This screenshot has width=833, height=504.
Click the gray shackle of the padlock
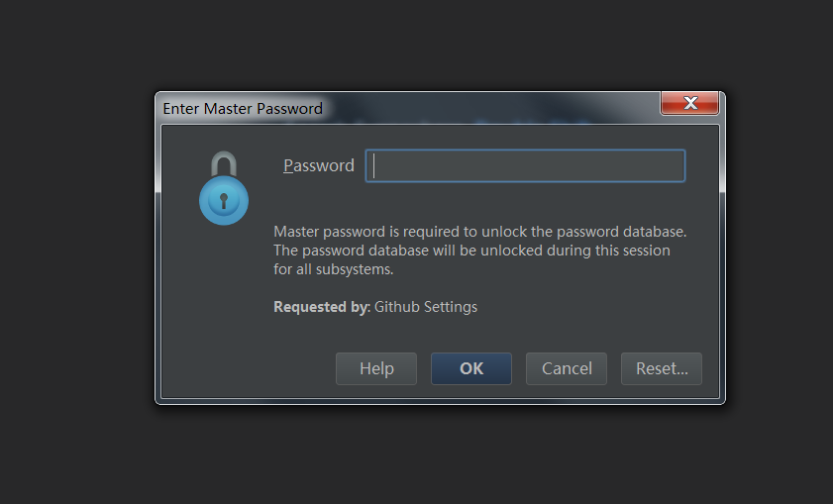click(x=224, y=163)
